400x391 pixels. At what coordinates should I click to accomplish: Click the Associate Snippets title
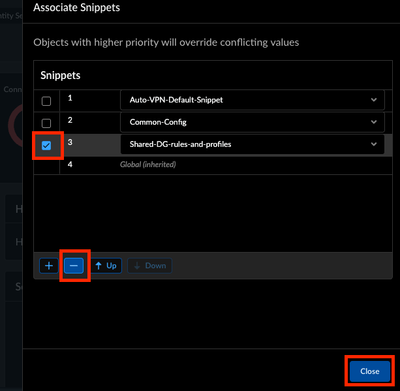click(x=77, y=7)
